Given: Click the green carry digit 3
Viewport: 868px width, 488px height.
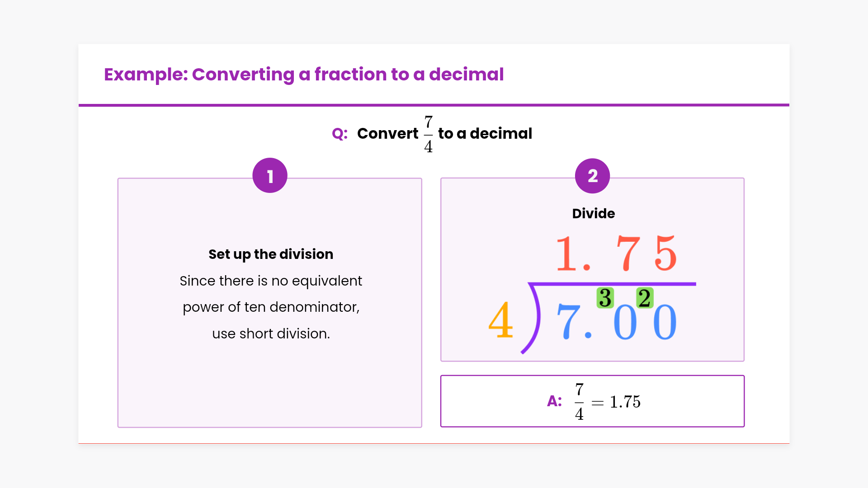Looking at the screenshot, I should [605, 298].
